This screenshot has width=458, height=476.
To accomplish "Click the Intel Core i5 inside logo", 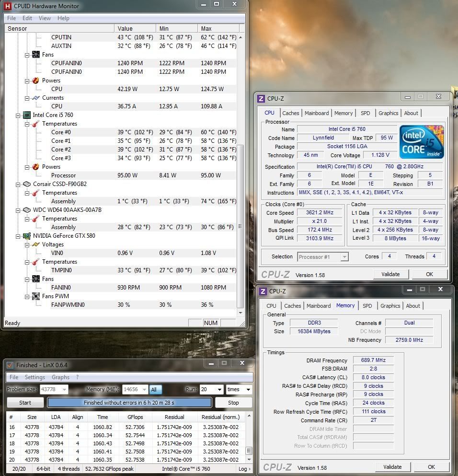I will (x=422, y=142).
